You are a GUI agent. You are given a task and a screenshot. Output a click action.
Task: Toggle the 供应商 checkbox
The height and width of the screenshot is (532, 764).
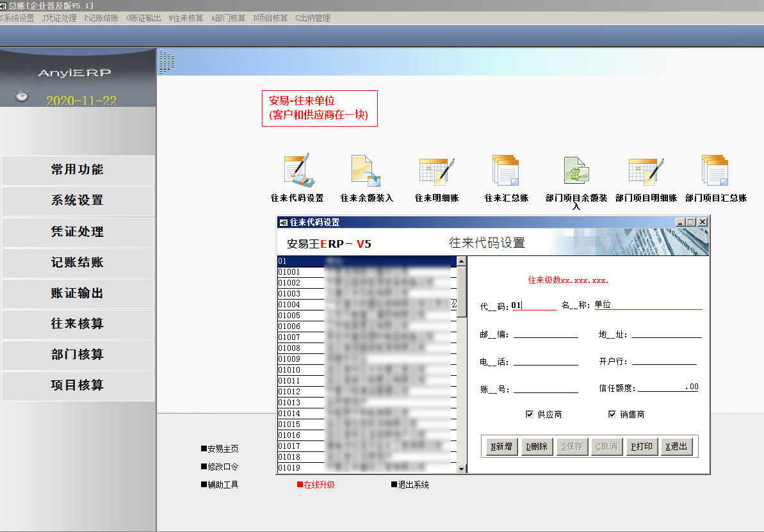pos(530,414)
